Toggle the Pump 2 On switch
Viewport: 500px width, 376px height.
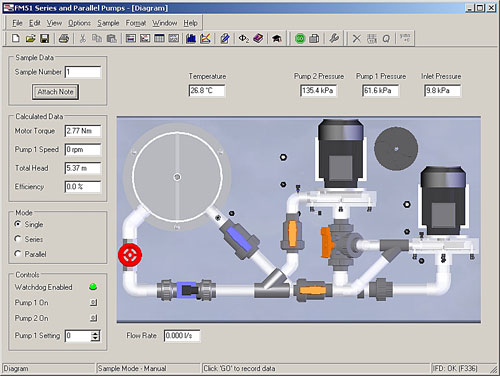[x=94, y=318]
